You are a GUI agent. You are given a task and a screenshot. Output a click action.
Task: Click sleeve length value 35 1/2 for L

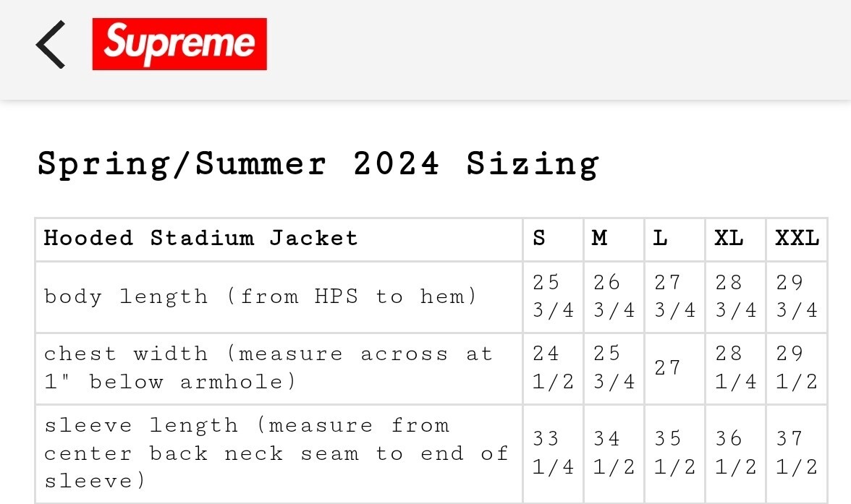[674, 453]
